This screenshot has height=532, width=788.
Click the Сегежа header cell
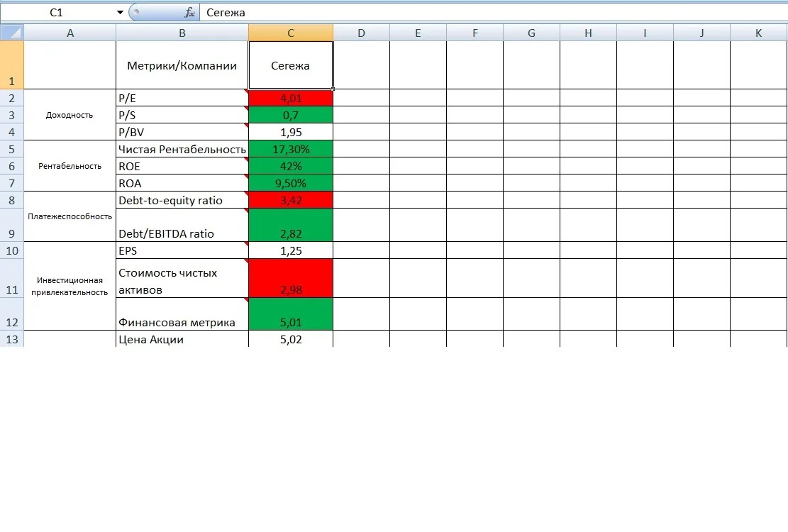pyautogui.click(x=291, y=65)
